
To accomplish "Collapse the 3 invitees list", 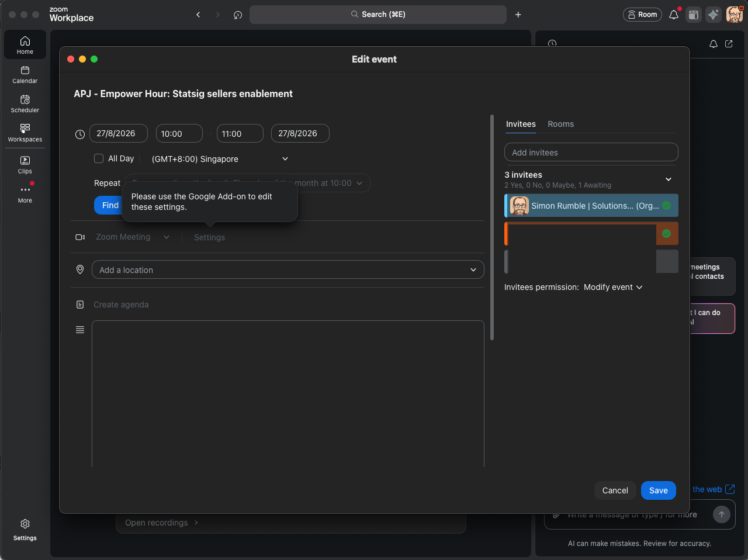I will tap(669, 179).
